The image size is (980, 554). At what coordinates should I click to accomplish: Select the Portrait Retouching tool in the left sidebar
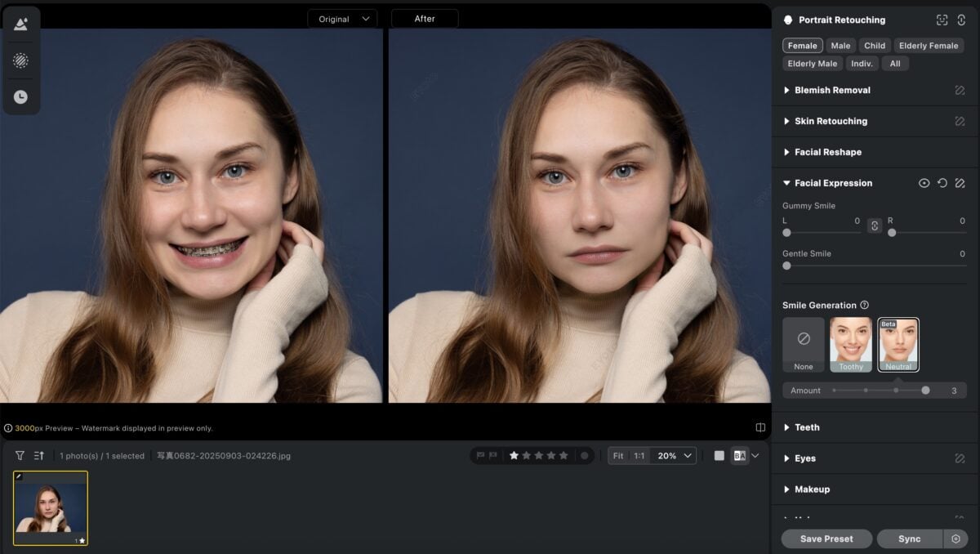[x=21, y=23]
